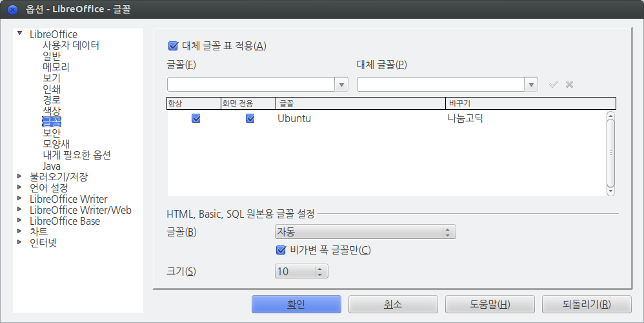Screen dimensions: 644x323
Task: Click the 바꾸기 column header
Action: click(x=530, y=103)
